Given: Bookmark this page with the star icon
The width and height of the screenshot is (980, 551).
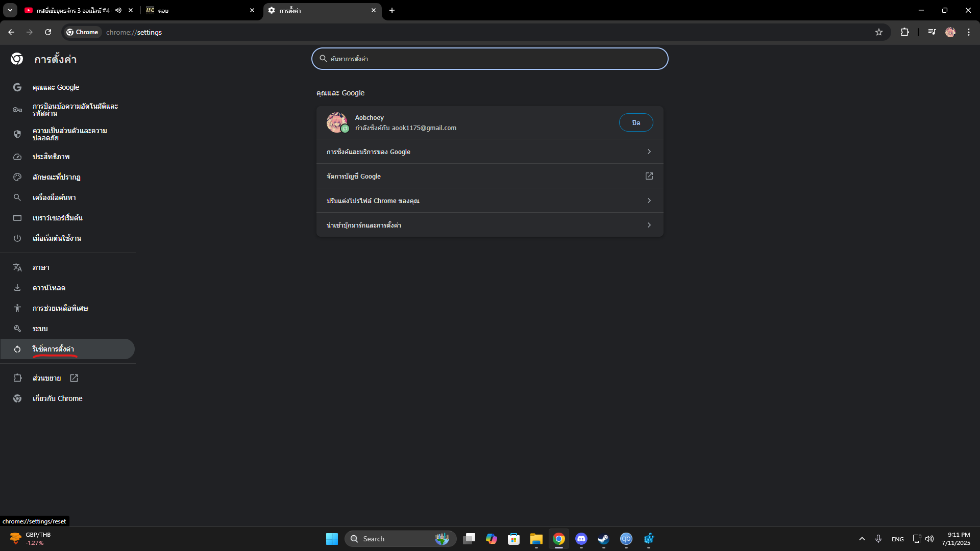Looking at the screenshot, I should pos(878,32).
